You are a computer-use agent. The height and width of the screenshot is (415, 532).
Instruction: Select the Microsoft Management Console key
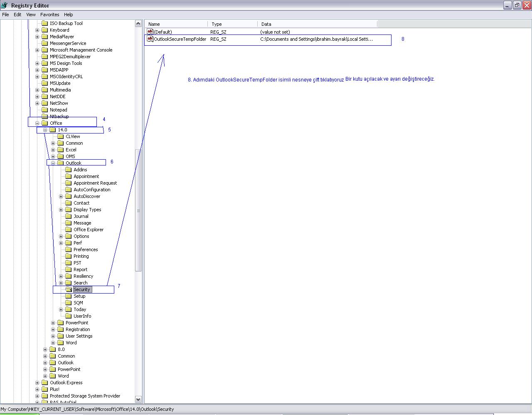[x=81, y=50]
